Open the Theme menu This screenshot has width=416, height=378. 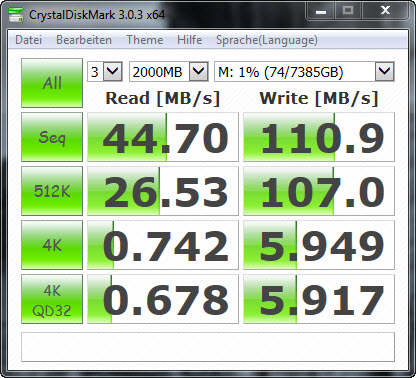tap(145, 40)
